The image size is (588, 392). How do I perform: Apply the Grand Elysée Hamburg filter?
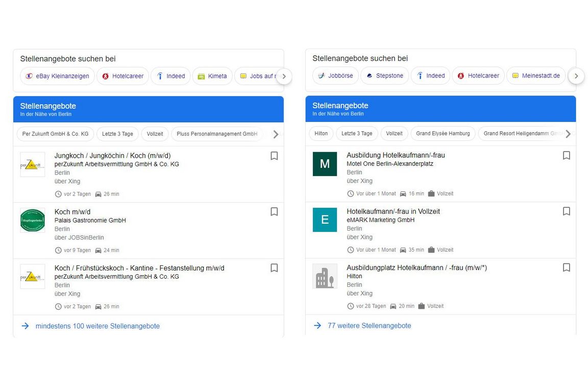443,134
